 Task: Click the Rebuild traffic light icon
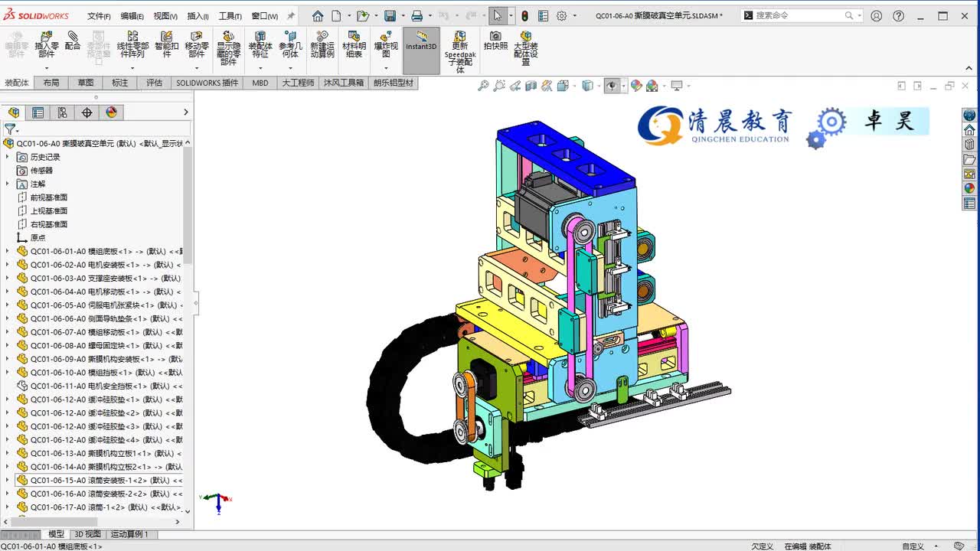click(x=524, y=15)
